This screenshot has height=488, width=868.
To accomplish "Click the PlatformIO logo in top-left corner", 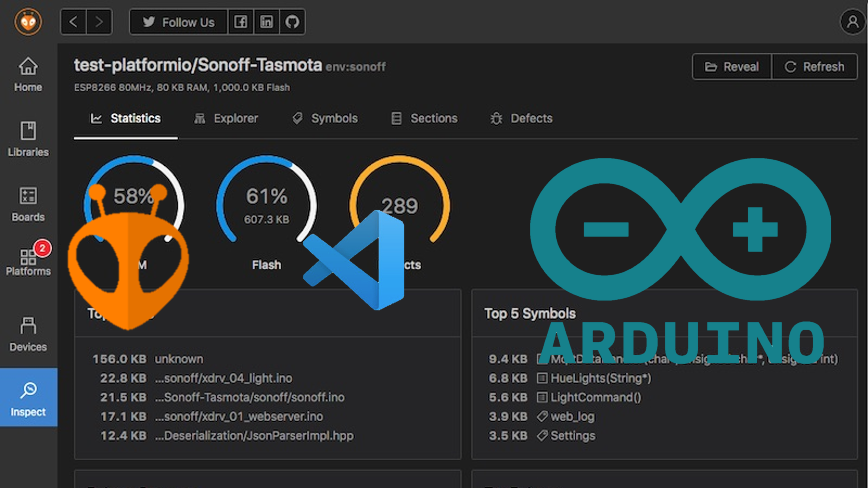I will click(x=28, y=22).
